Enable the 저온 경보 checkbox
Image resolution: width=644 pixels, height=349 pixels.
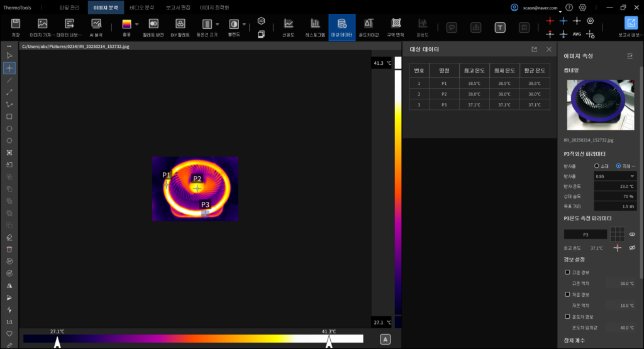click(x=568, y=294)
